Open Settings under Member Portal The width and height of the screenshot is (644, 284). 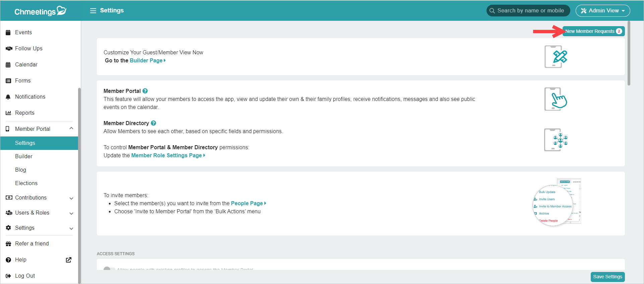39,143
